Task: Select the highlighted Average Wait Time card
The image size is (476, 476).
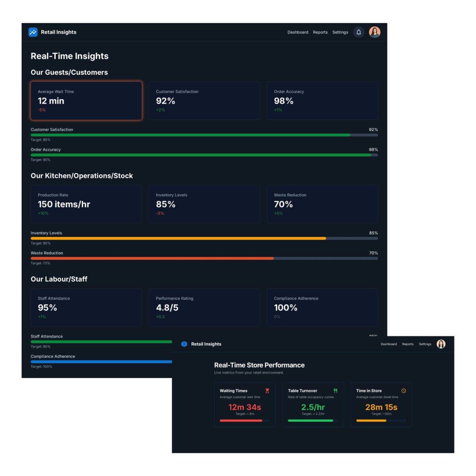Action: [x=86, y=101]
